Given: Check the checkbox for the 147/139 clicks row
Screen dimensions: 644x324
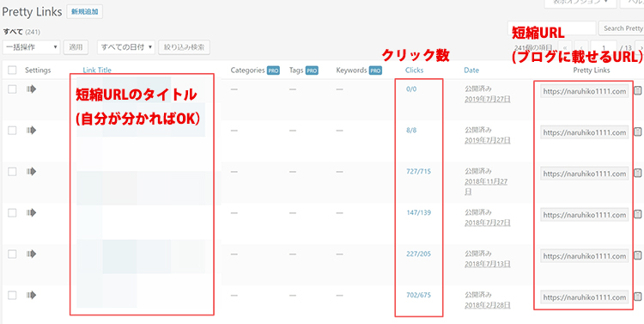Looking at the screenshot, I should click(12, 212).
